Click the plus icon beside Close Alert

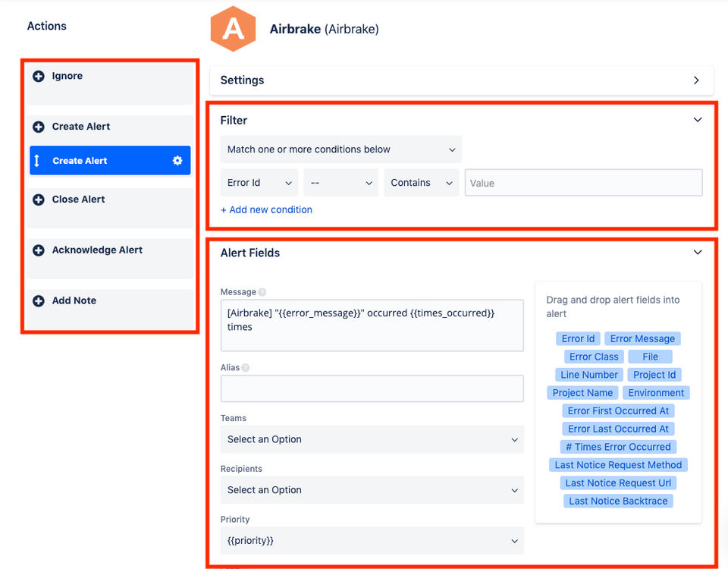39,200
